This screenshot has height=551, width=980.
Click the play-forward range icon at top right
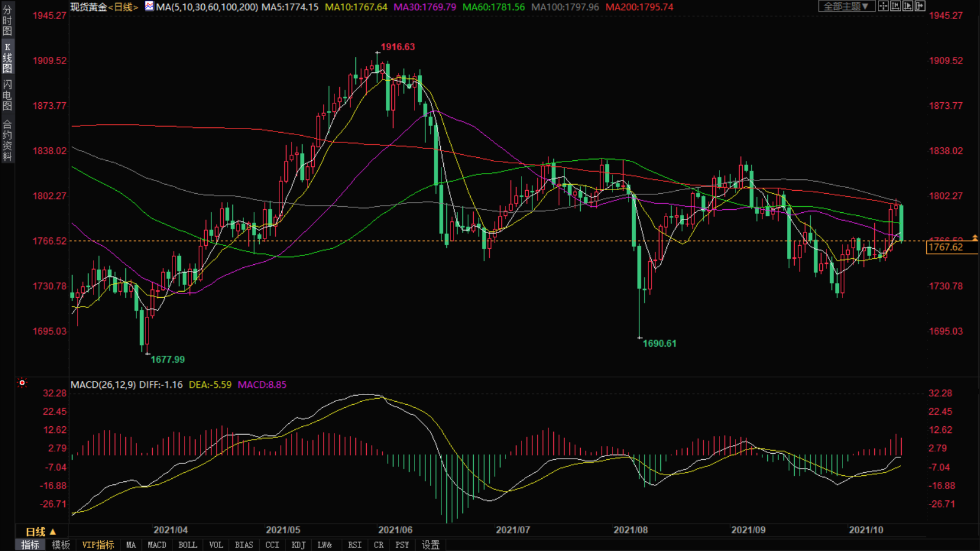908,6
